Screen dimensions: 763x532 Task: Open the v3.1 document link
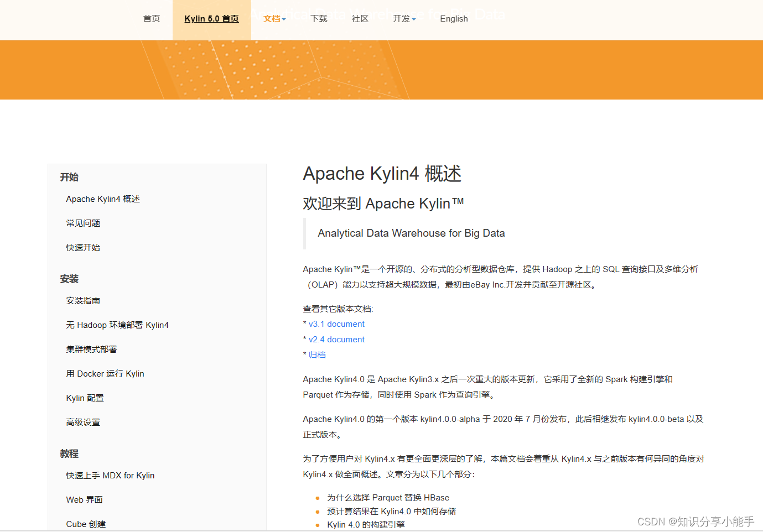click(x=336, y=324)
